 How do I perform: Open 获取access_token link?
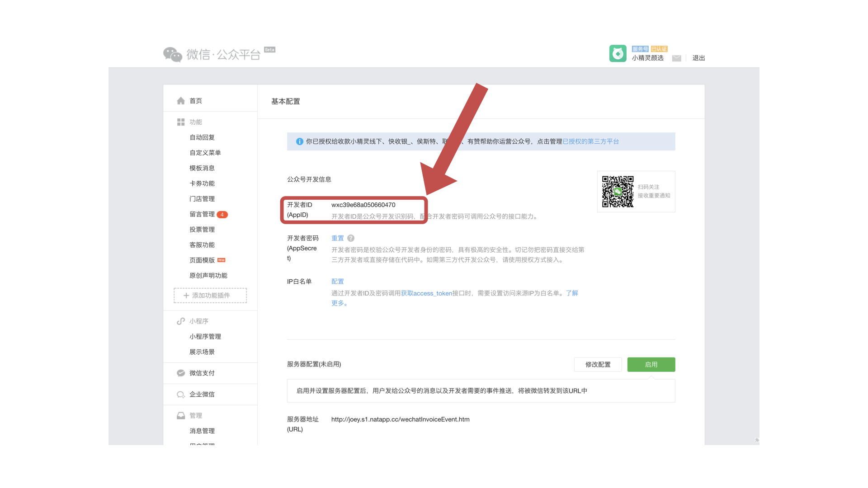tap(426, 293)
